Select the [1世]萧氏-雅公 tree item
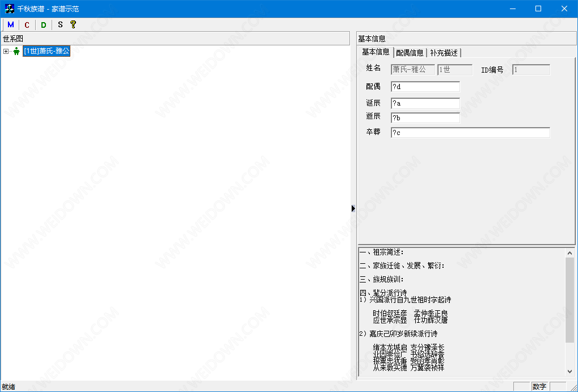578x392 pixels. click(x=47, y=51)
